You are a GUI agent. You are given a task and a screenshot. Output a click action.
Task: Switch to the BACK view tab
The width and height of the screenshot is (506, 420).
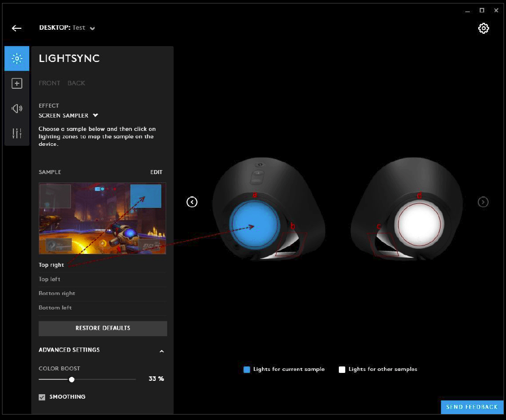(76, 83)
